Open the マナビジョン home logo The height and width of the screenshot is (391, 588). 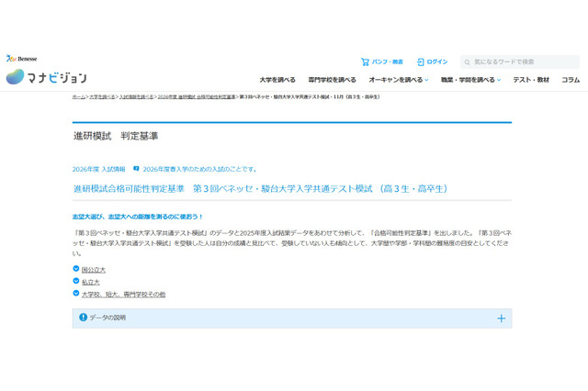(x=47, y=77)
